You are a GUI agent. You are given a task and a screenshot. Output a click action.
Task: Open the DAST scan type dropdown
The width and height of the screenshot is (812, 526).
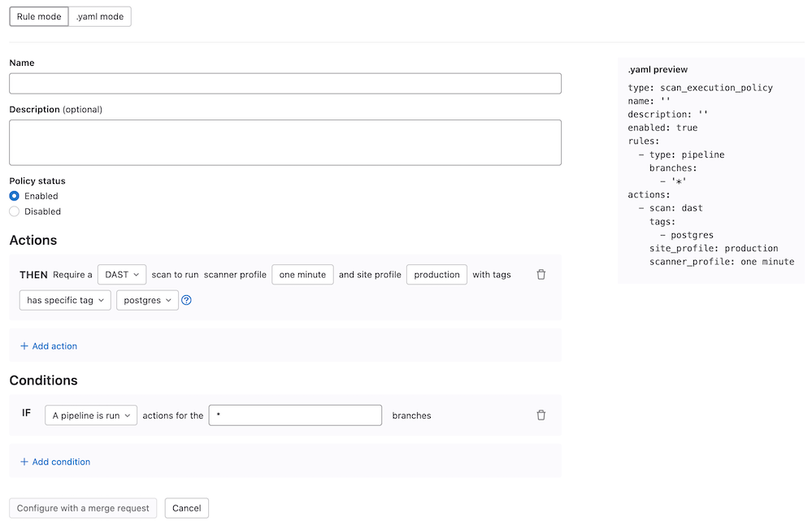pyautogui.click(x=121, y=275)
